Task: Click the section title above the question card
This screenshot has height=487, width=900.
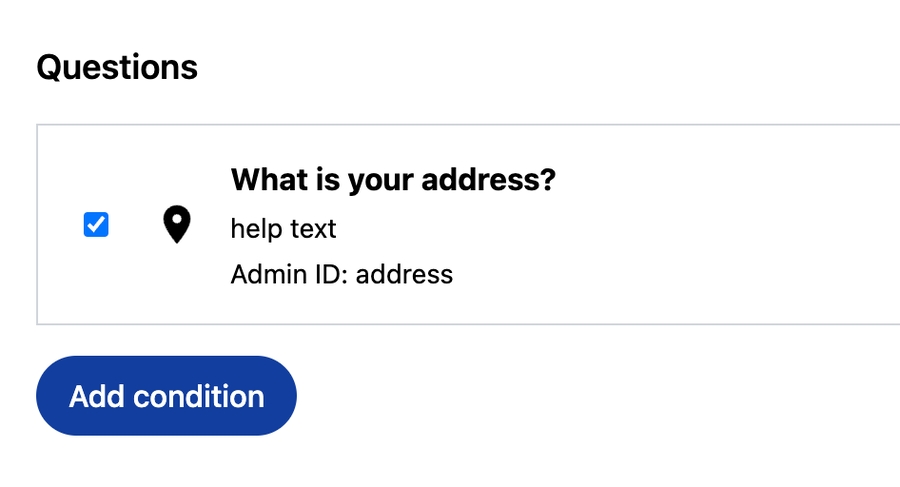Action: pos(117,67)
